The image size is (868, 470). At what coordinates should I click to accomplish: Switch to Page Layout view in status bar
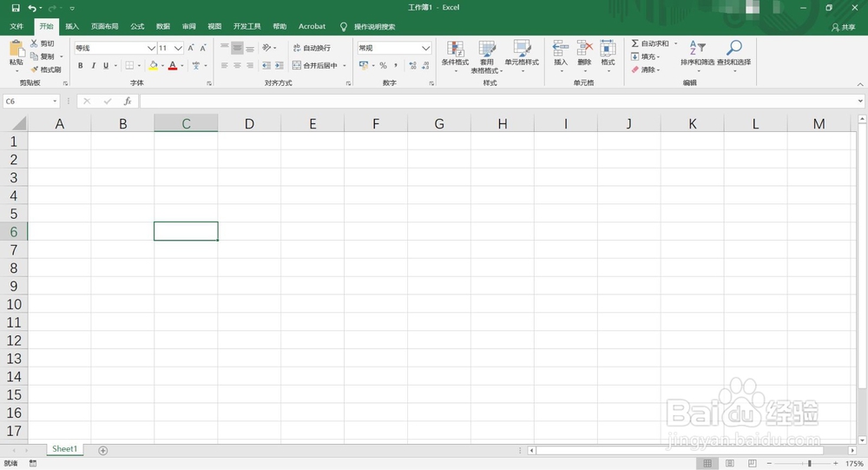point(730,463)
